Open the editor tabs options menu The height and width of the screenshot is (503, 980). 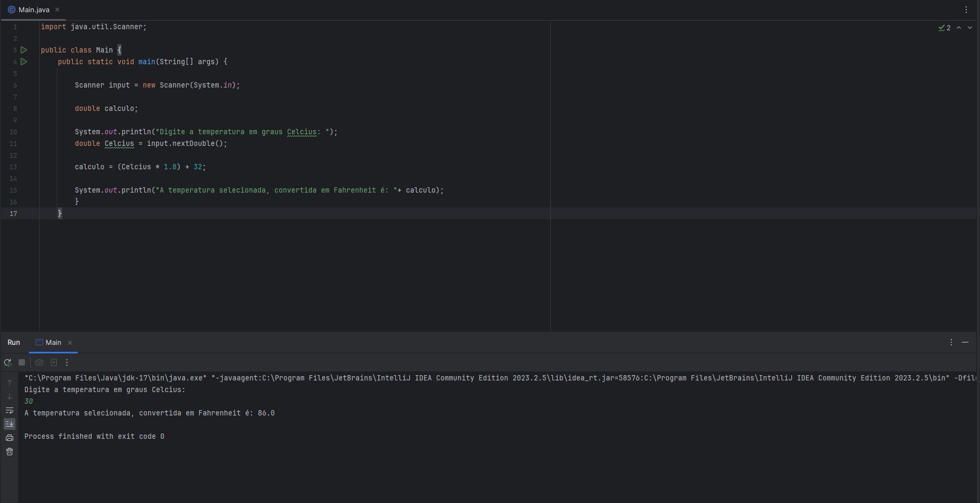(x=966, y=10)
